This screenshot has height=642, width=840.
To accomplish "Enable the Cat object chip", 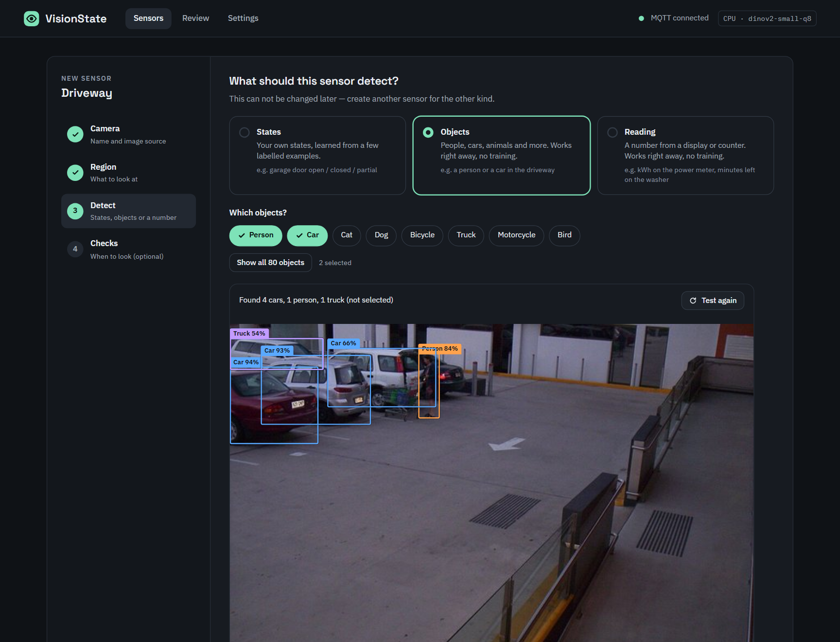I will (x=347, y=235).
